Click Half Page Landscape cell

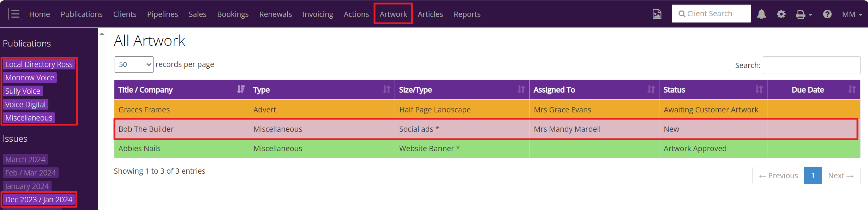click(462, 110)
